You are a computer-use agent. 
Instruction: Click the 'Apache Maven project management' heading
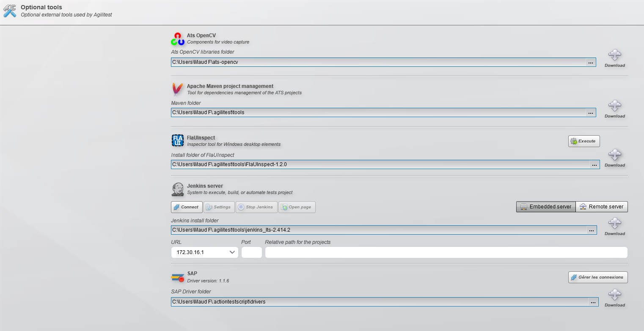point(230,86)
